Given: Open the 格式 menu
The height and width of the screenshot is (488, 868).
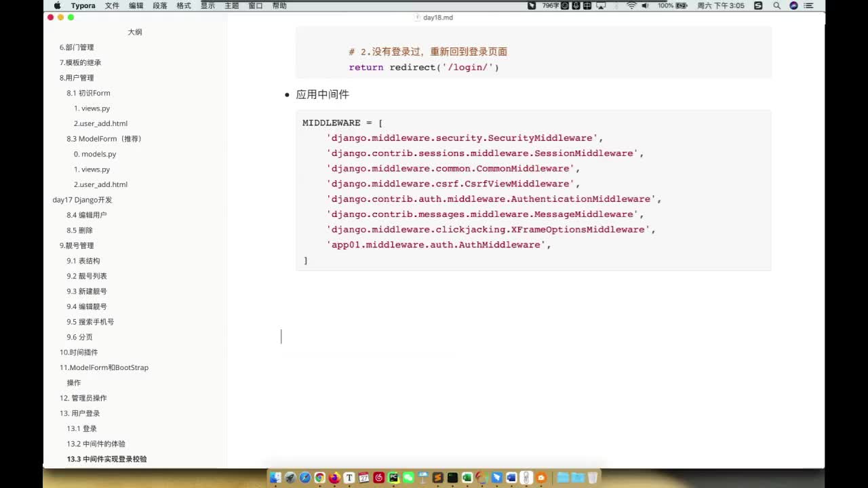Looking at the screenshot, I should coord(184,5).
